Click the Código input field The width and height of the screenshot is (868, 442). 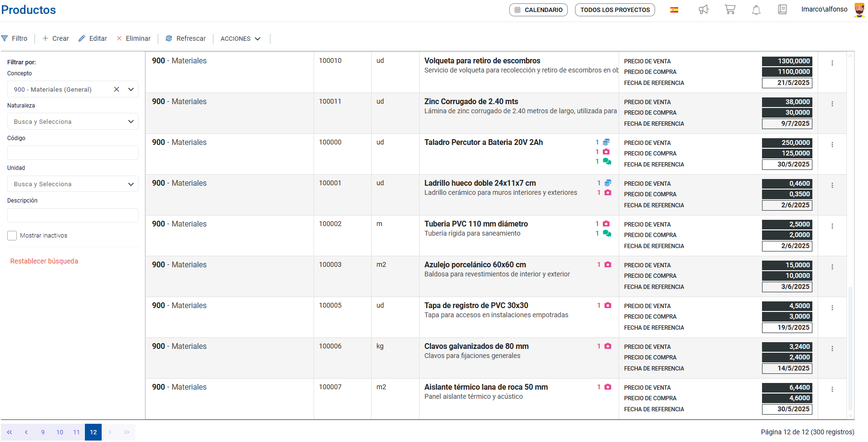click(73, 153)
